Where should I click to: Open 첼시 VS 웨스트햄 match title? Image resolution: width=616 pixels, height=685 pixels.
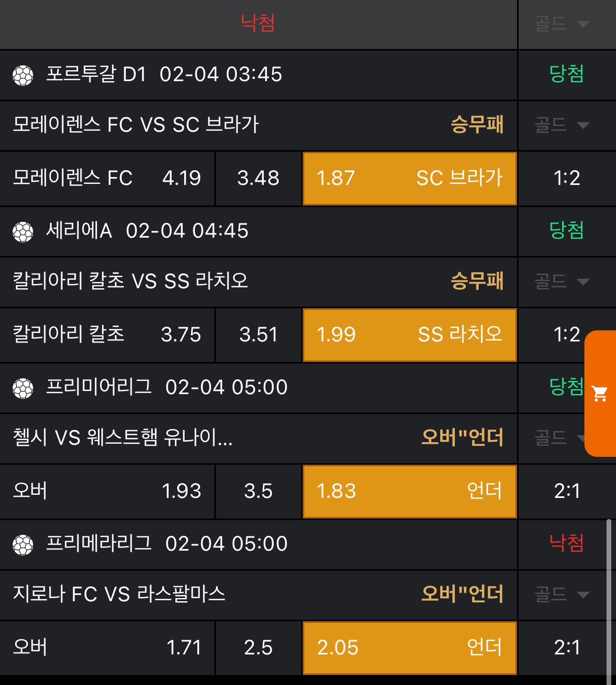123,438
